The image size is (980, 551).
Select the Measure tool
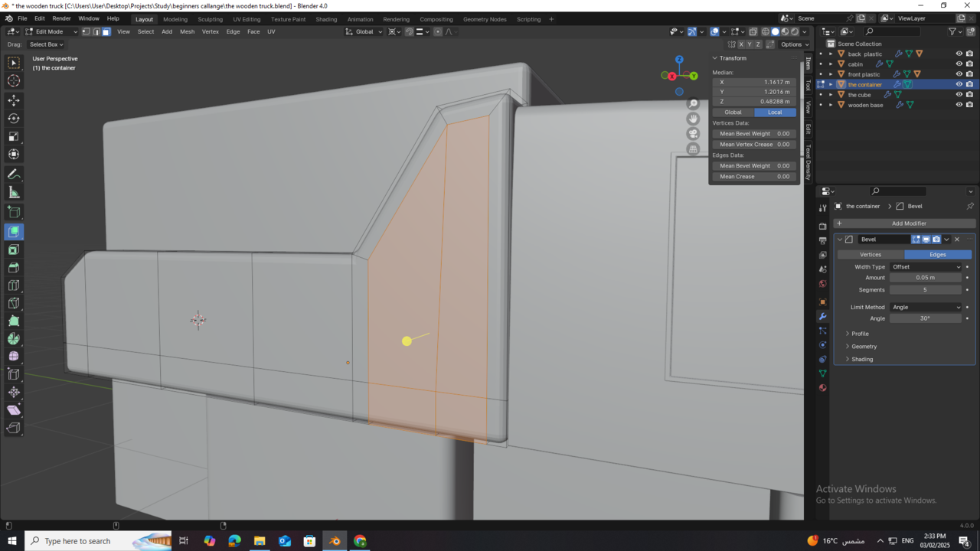click(x=14, y=192)
